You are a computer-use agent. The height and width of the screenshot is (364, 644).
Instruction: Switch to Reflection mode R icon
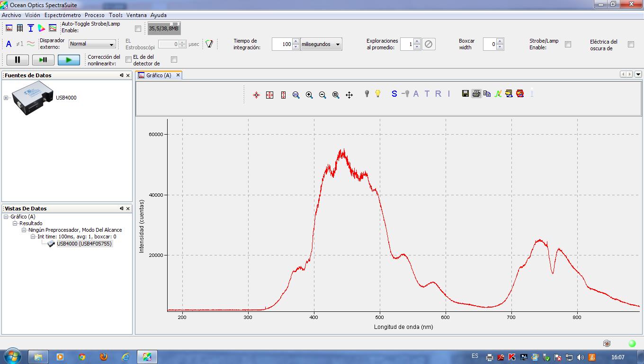click(438, 93)
